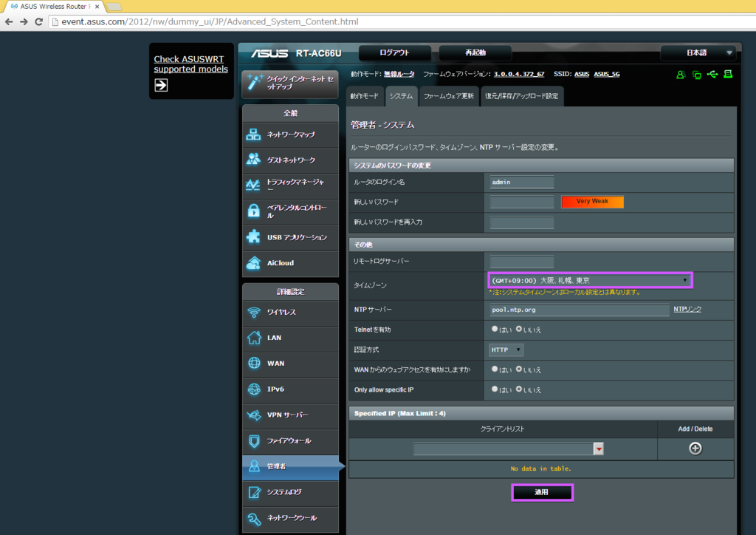Open the VPN サーバー icon
756x535 pixels.
pos(254,415)
